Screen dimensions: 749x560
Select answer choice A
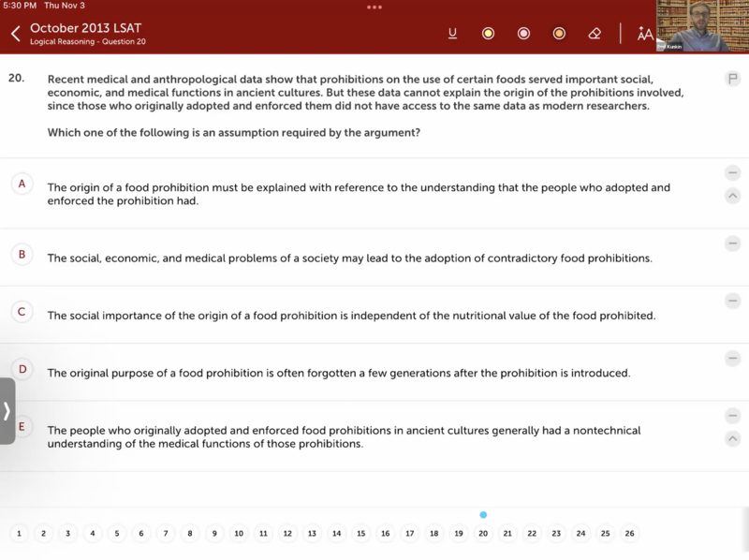coord(22,184)
